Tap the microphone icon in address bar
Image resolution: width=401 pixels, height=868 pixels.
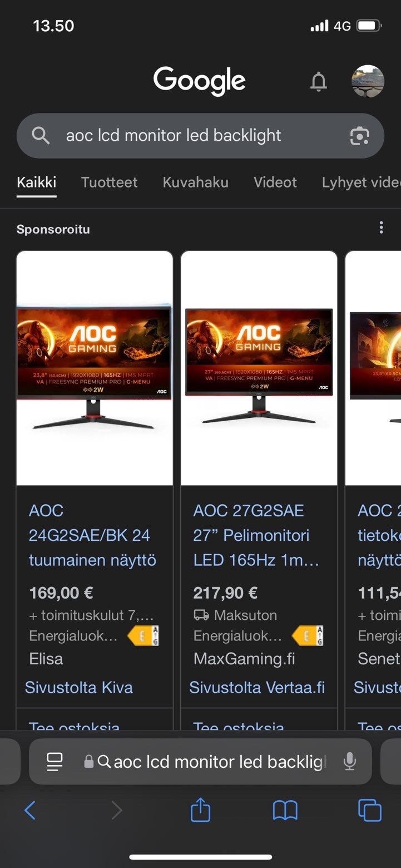coord(349,761)
